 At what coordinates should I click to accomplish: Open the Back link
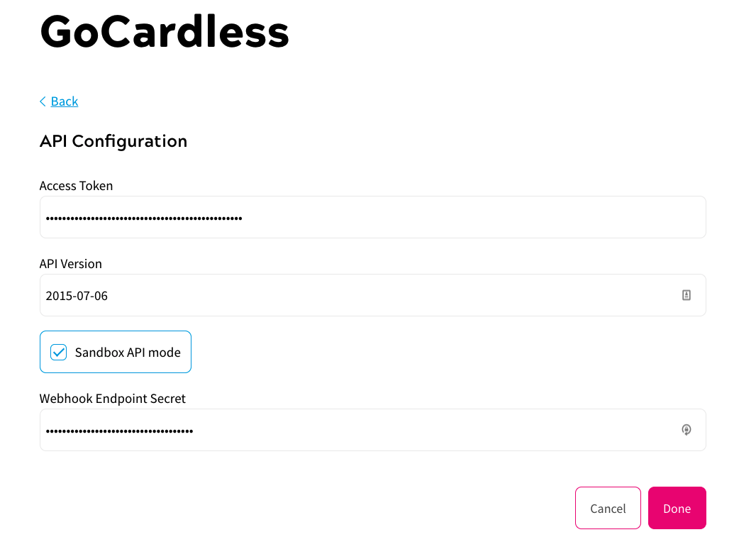click(65, 101)
